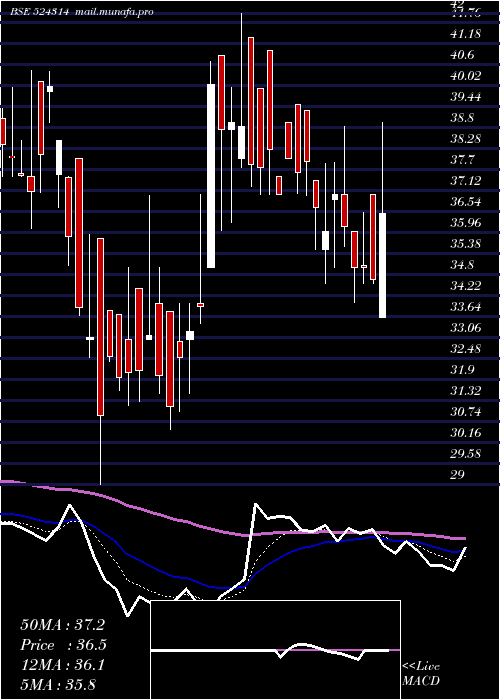Select the 41.18 price axis label

coord(466,33)
